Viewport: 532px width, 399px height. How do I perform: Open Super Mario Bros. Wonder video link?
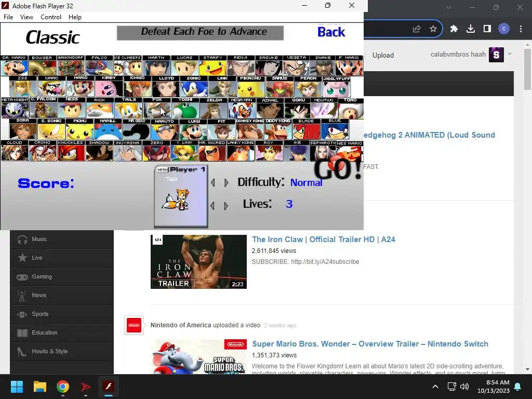[x=370, y=344]
